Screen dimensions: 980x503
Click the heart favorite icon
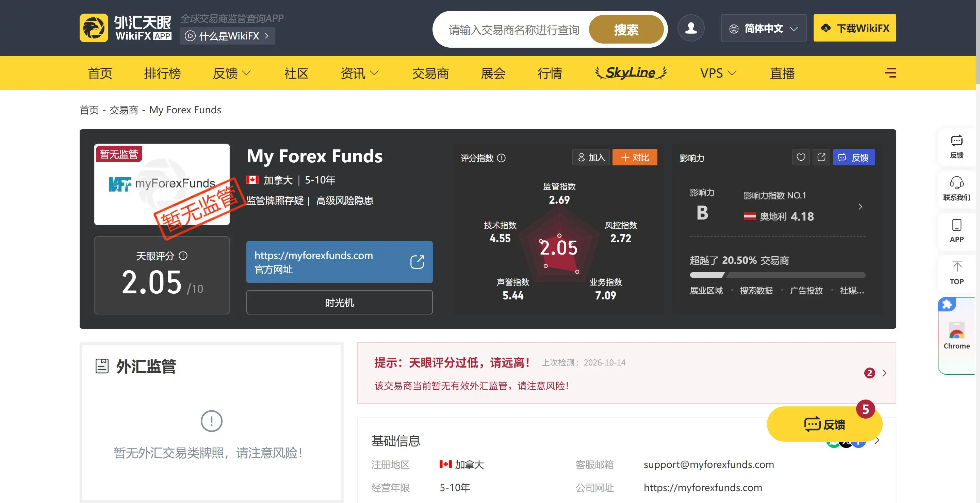pyautogui.click(x=801, y=158)
